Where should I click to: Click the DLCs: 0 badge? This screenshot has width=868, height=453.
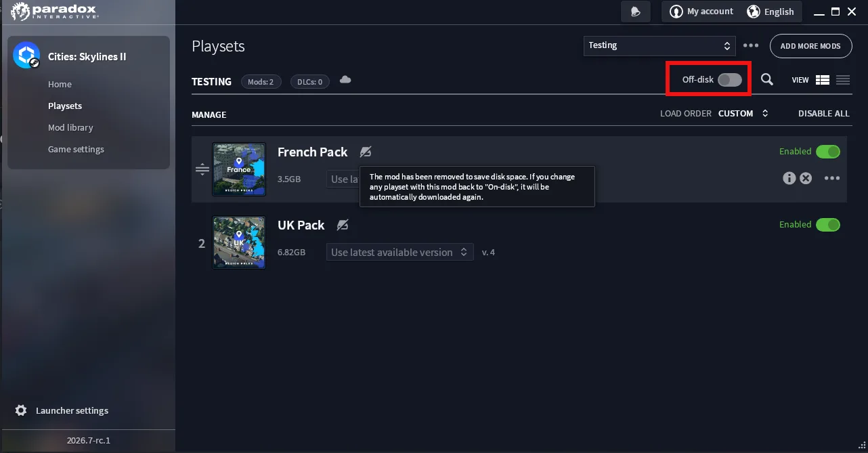(310, 81)
